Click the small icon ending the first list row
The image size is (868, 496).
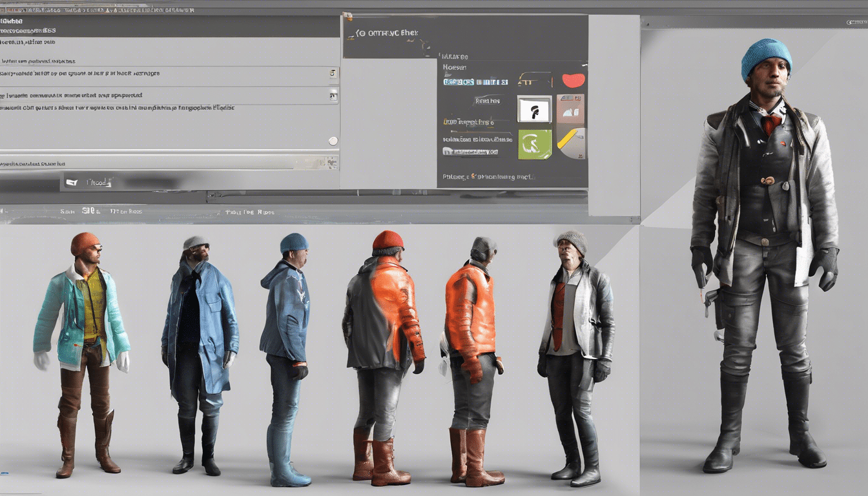333,74
